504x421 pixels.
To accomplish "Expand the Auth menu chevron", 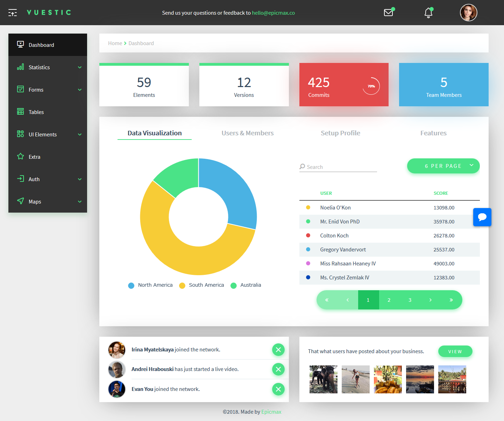I will 80,179.
